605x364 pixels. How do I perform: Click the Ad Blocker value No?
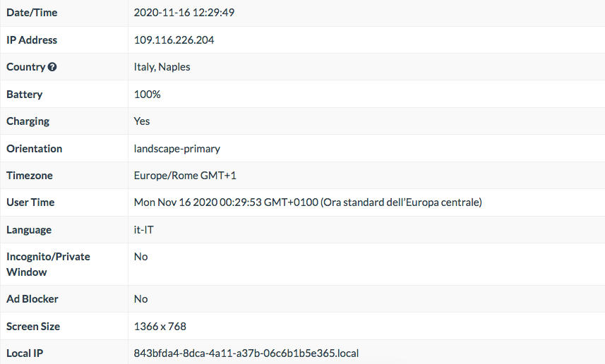(140, 299)
